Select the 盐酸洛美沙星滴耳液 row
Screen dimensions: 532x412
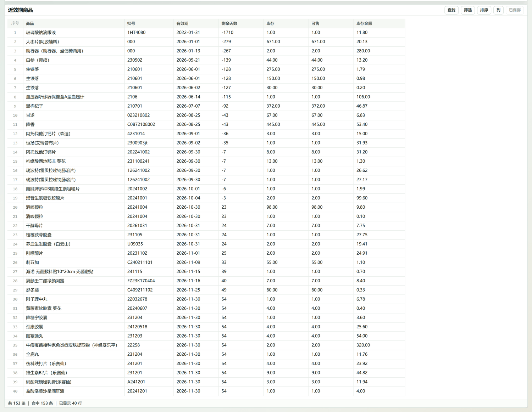(206, 391)
